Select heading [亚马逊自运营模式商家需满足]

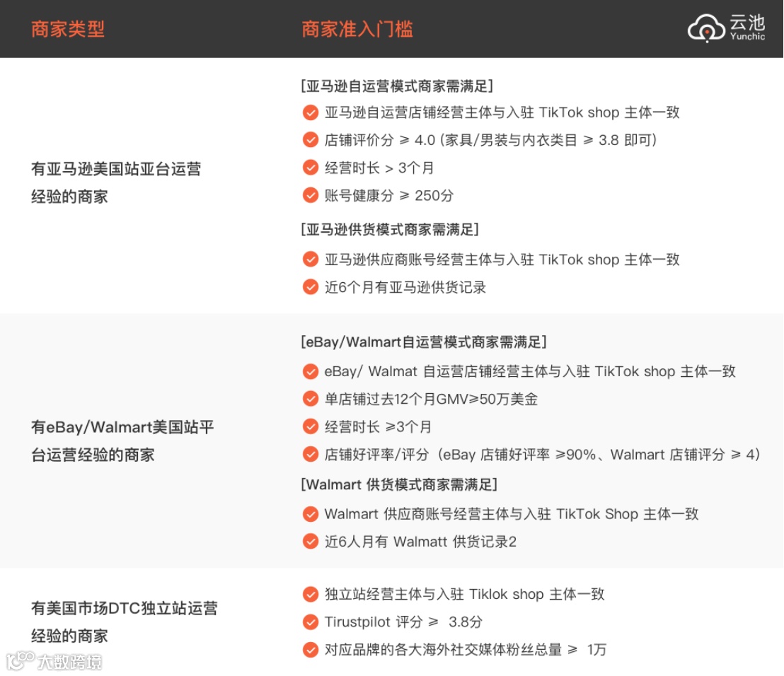tap(397, 86)
